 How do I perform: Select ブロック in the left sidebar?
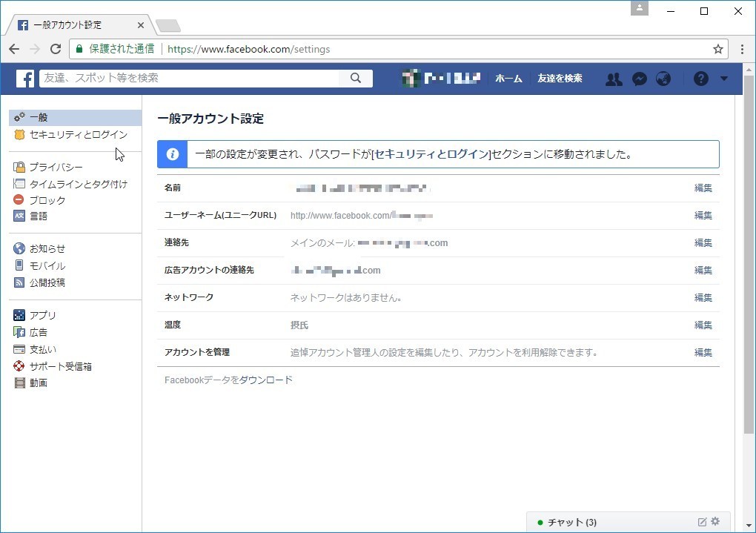pyautogui.click(x=47, y=199)
